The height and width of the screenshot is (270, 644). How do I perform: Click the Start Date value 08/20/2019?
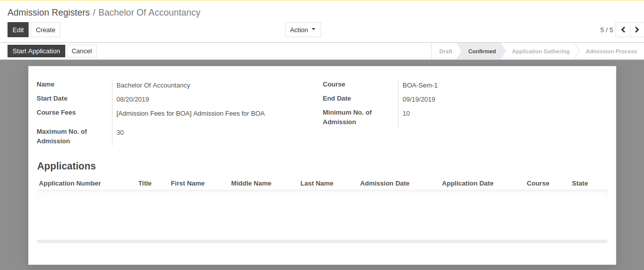point(133,100)
